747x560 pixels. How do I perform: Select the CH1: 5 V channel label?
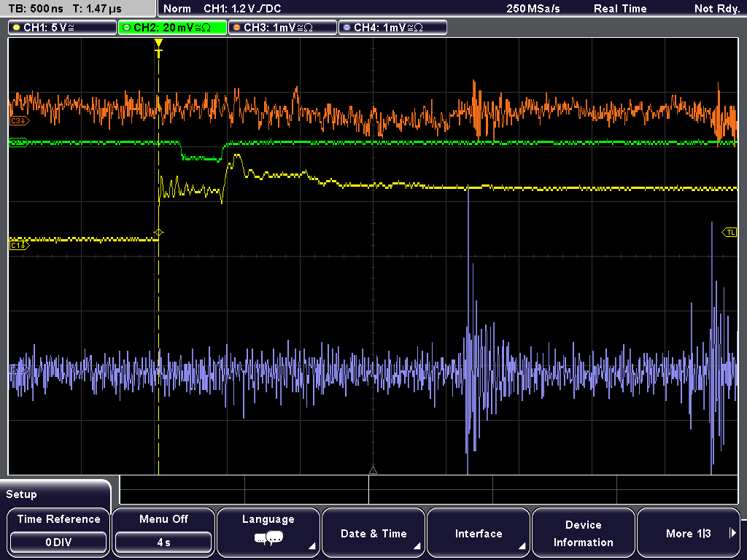(x=62, y=28)
